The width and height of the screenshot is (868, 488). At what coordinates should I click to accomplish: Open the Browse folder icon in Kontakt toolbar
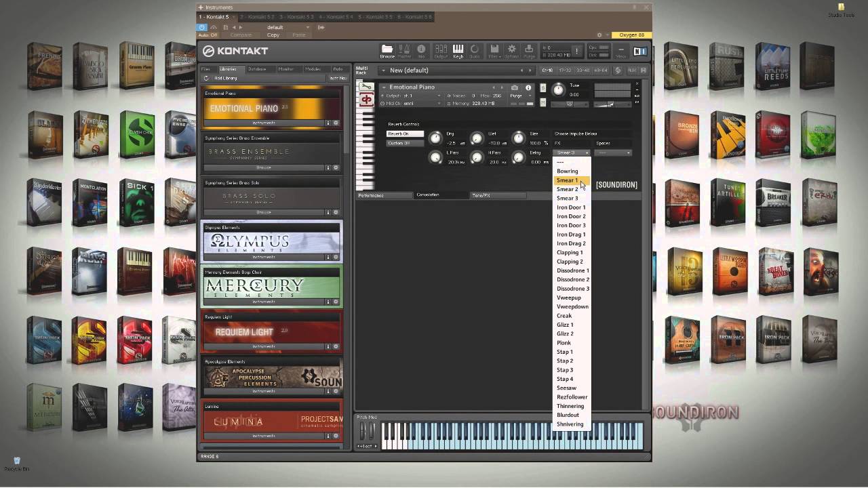[387, 50]
